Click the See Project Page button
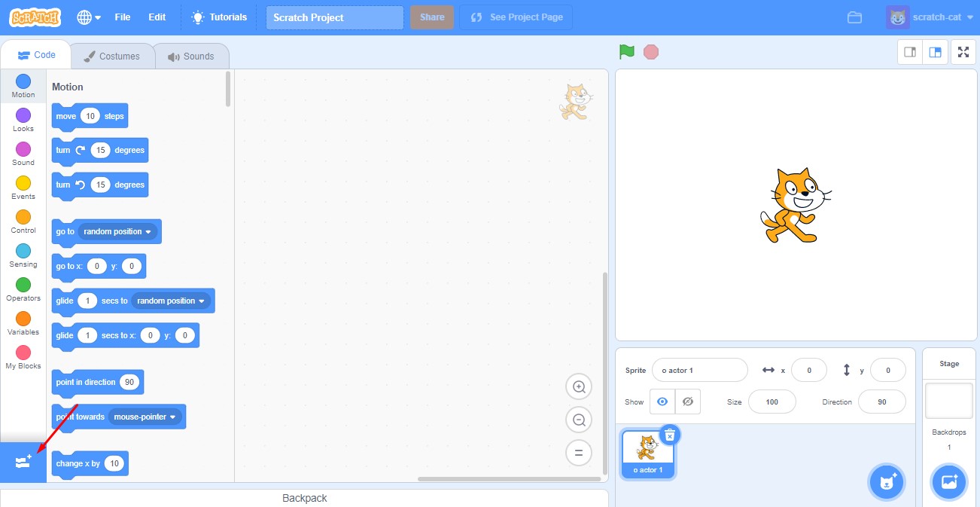The width and height of the screenshot is (980, 507). (516, 17)
